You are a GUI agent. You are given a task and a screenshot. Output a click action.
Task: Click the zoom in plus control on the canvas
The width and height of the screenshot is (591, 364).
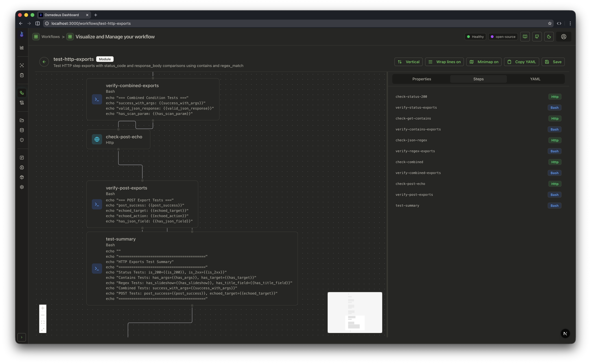43,308
